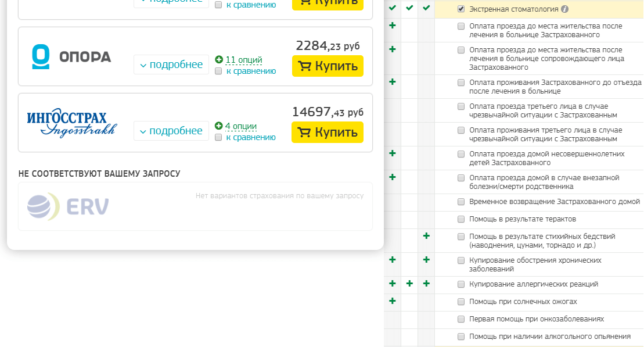
Task: Click the middle green plus in Купирование аллергических реакций row
Action: [409, 284]
